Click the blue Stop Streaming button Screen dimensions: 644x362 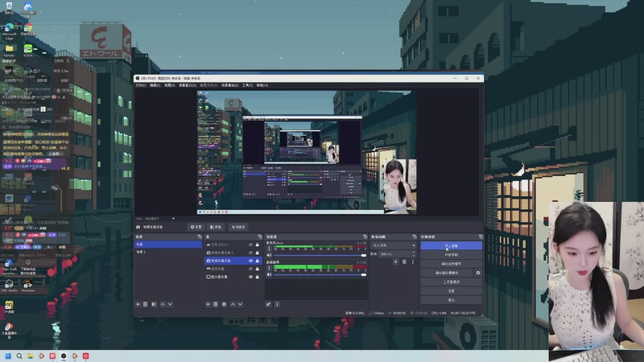coord(451,245)
